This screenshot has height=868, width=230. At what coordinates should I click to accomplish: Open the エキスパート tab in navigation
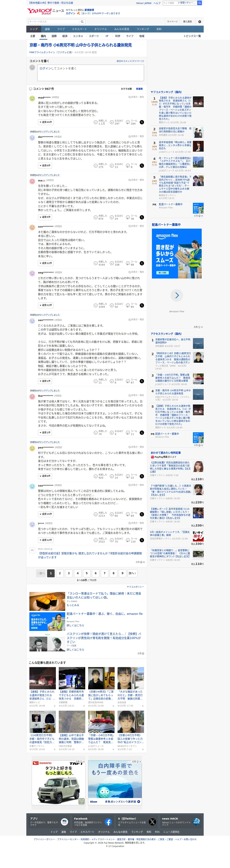(79, 29)
